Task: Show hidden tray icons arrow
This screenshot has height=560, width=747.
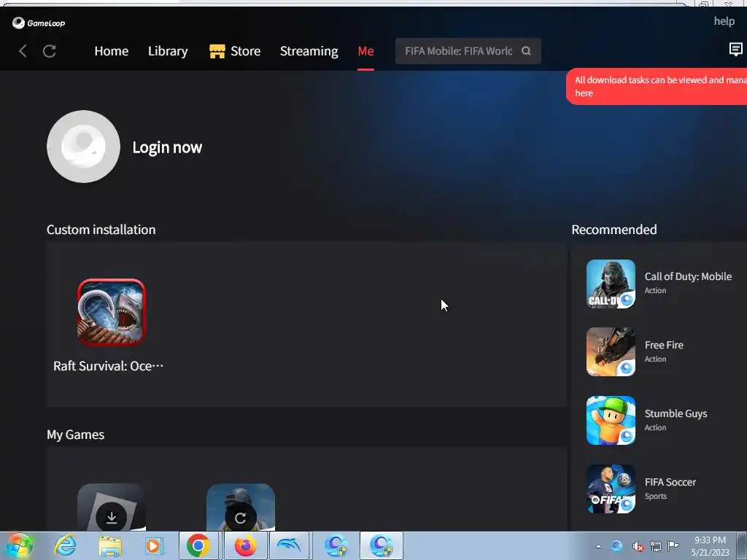Action: pos(598,546)
